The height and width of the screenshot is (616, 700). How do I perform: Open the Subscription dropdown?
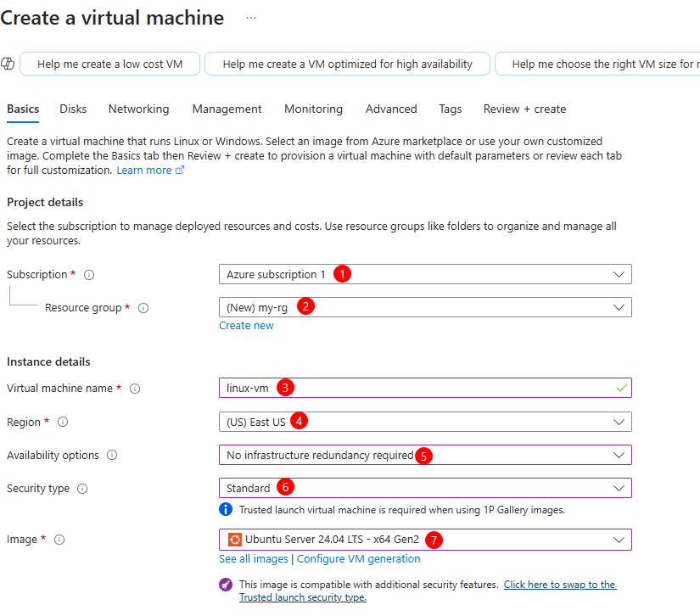[x=425, y=274]
